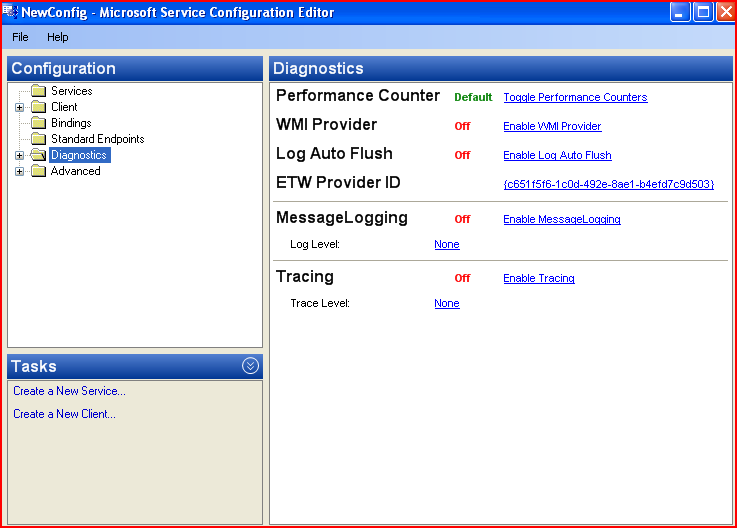Image resolution: width=737 pixels, height=528 pixels.
Task: Expand the Diagnostics tree node
Action: coord(19,155)
